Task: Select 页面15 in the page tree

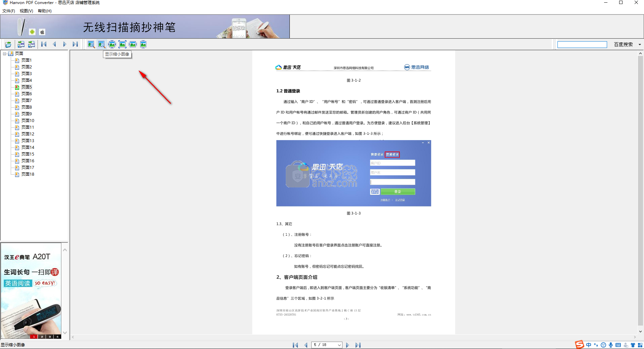Action: click(28, 154)
